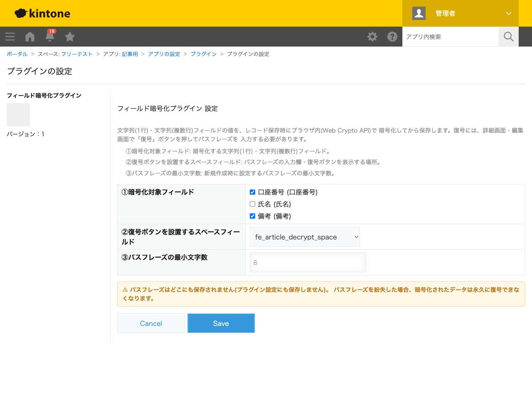Image resolution: width=532 pixels, height=395 pixels.
Task: Click the search magnifier button
Action: click(x=509, y=37)
